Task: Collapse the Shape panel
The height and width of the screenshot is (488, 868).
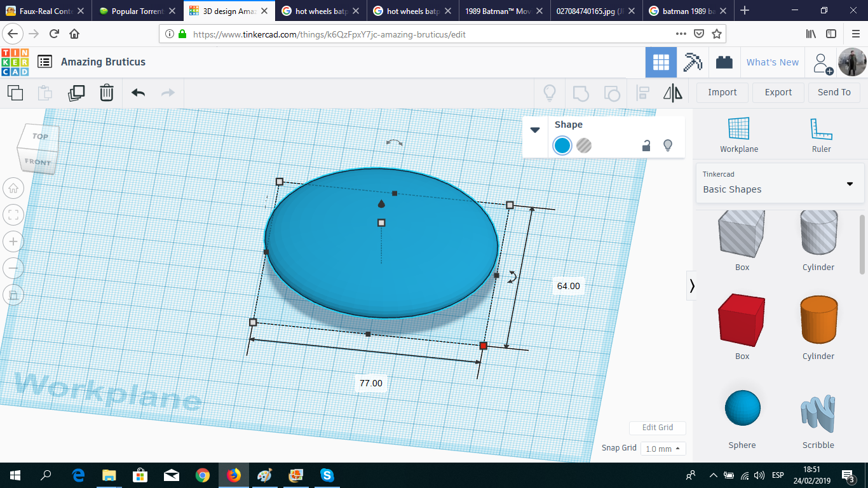Action: [535, 129]
